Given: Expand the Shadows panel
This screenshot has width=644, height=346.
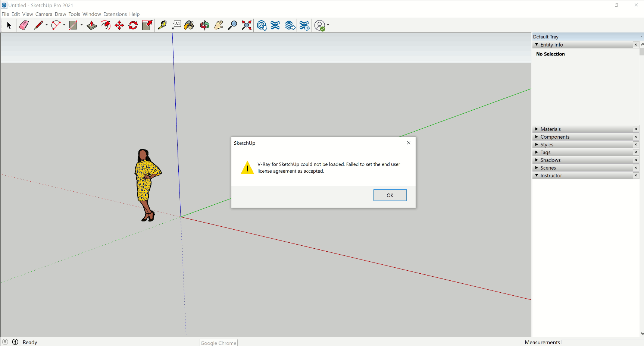Looking at the screenshot, I should click(x=537, y=160).
